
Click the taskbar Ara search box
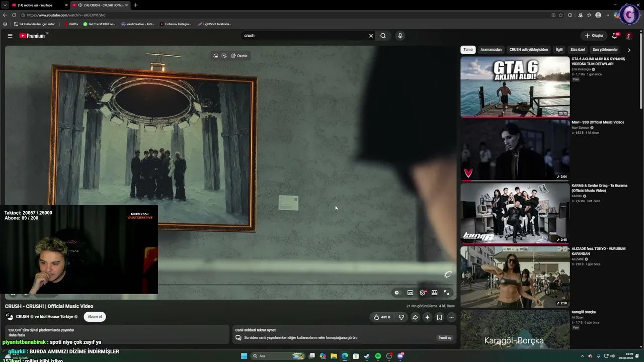pos(278,356)
